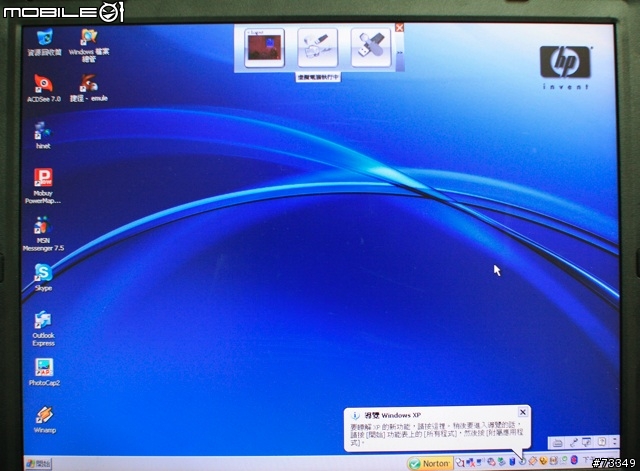Screen dimensions: 640x471
Task: Open MSN Messenger 7.5 desktop icon
Action: pos(43,234)
